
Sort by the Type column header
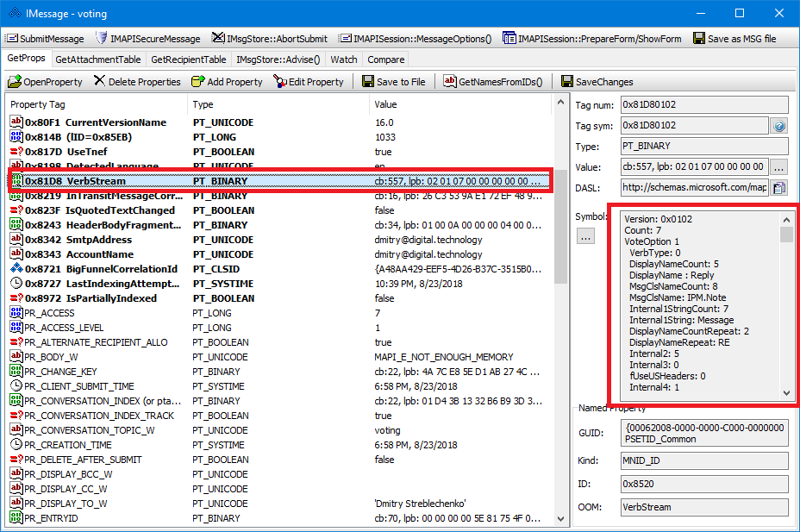pos(278,104)
